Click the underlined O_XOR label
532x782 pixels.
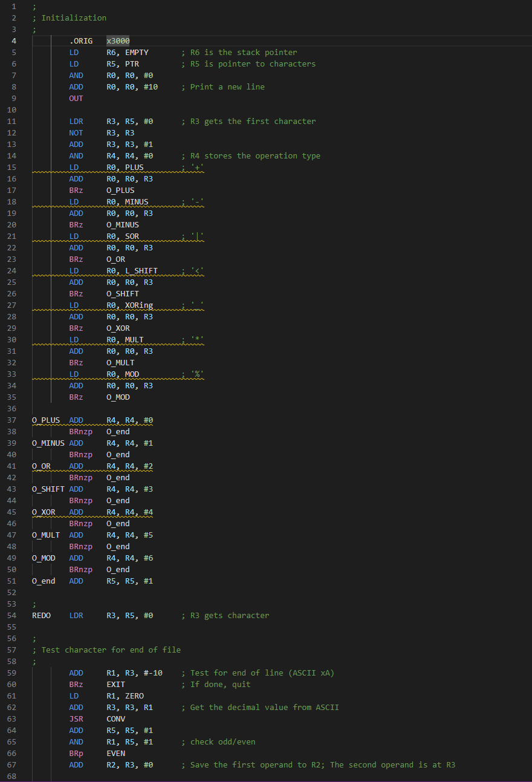coord(44,512)
